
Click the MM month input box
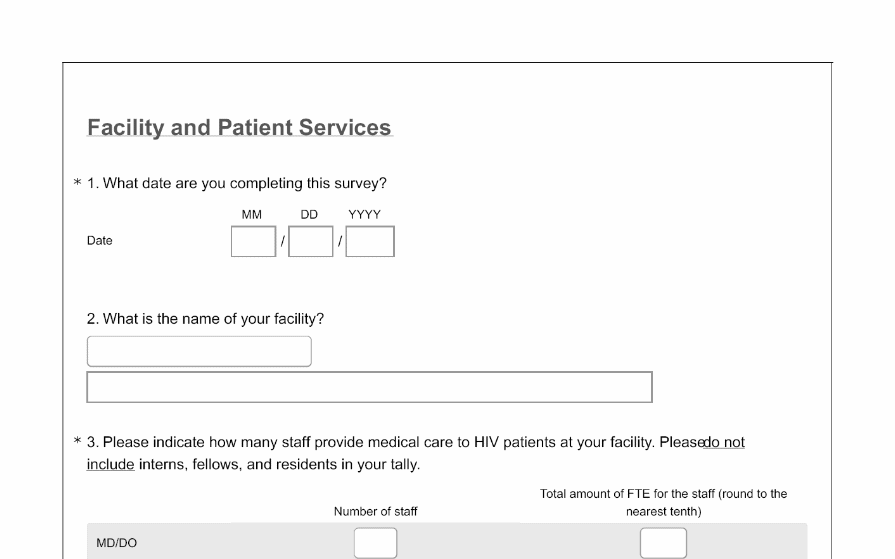point(253,241)
